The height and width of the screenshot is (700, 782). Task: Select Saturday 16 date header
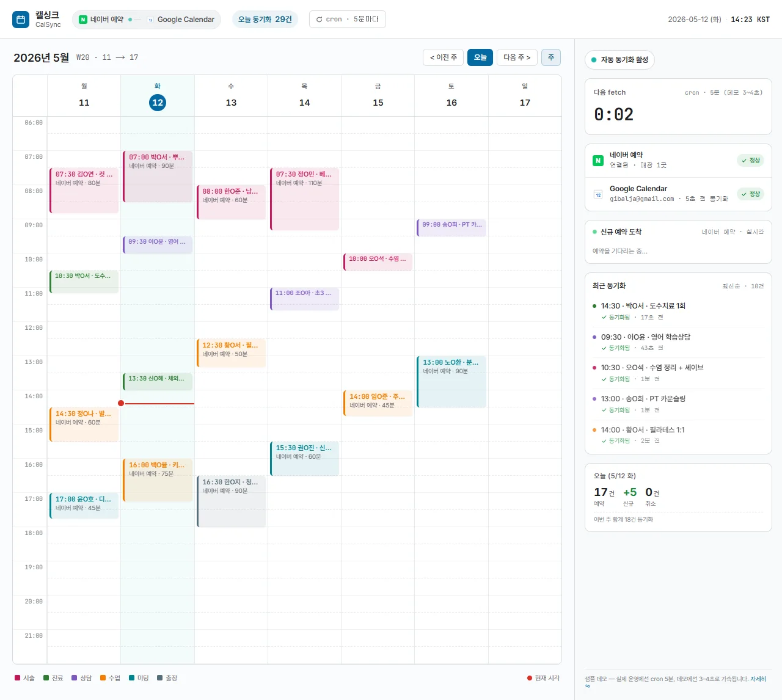(451, 96)
